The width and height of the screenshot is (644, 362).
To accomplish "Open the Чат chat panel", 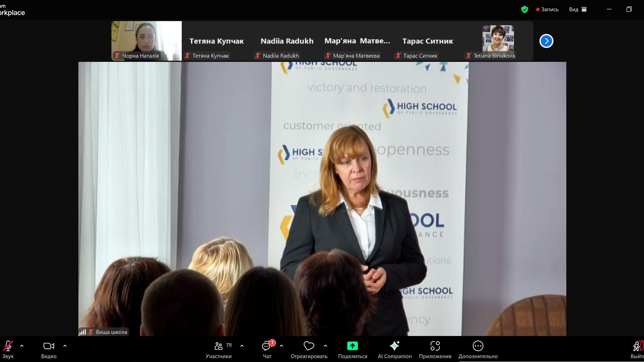I will [267, 347].
